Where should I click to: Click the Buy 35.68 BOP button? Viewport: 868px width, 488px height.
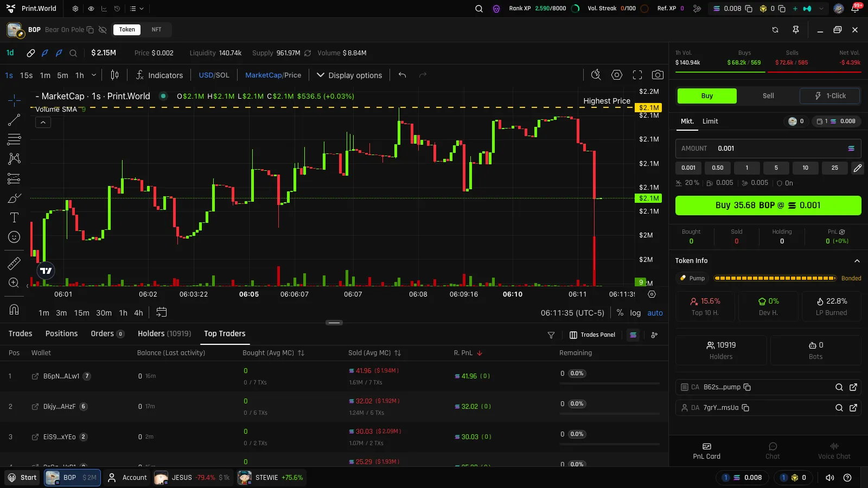click(768, 206)
